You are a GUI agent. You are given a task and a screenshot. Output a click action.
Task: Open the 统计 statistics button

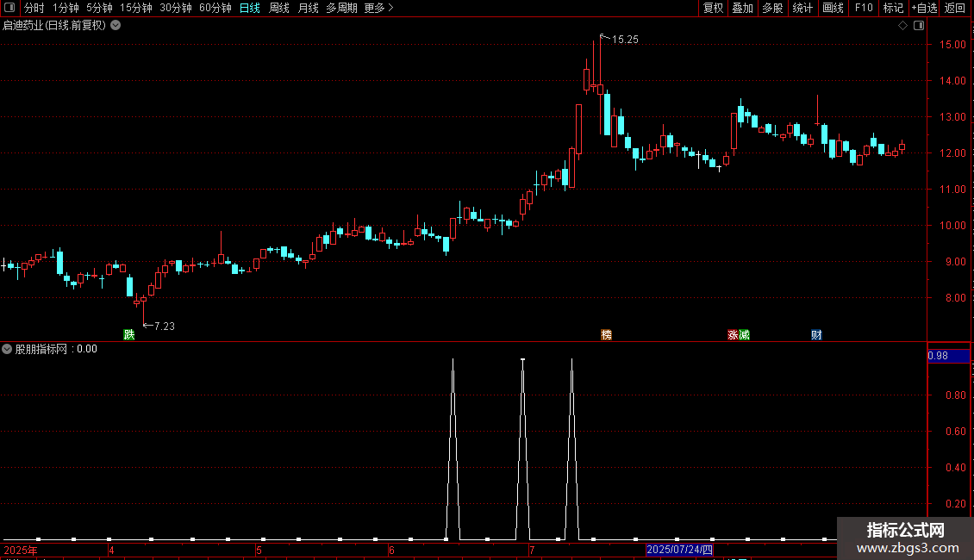(x=802, y=8)
